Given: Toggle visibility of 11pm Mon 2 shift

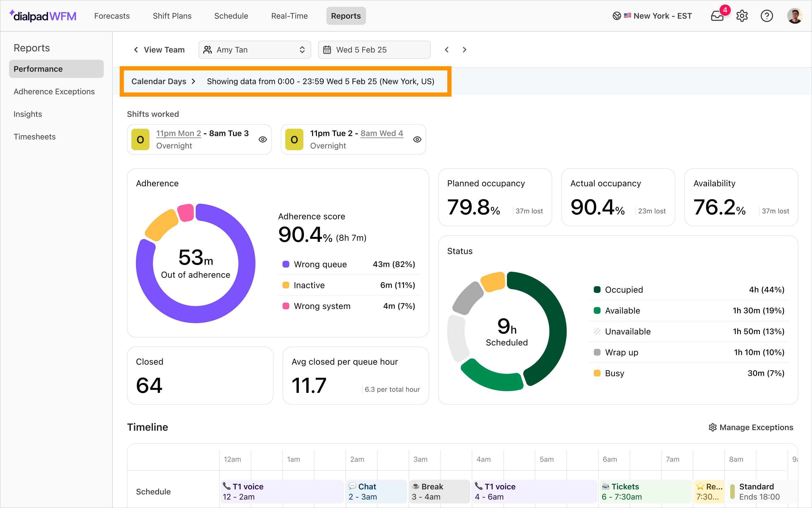Looking at the screenshot, I should pyautogui.click(x=263, y=139).
